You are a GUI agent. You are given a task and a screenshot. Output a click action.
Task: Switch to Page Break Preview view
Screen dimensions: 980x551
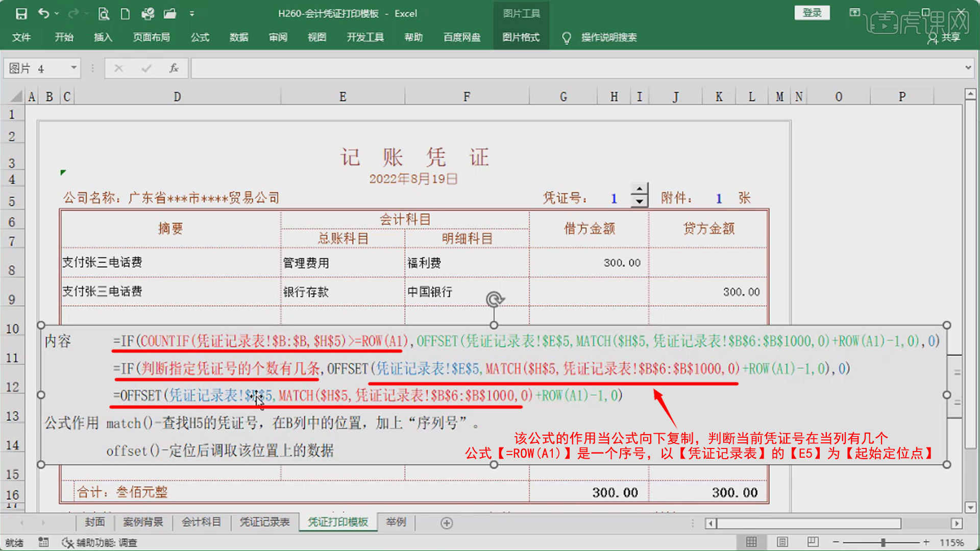(x=813, y=542)
